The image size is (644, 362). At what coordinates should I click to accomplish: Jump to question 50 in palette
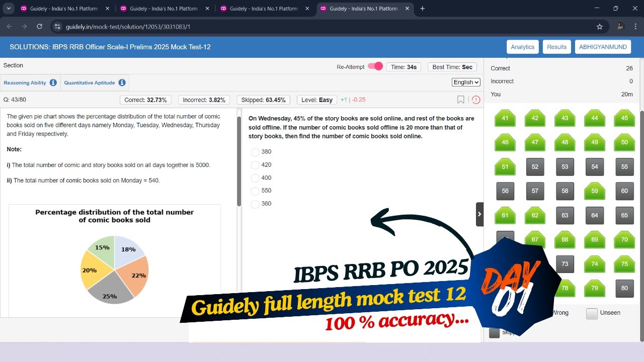(624, 142)
